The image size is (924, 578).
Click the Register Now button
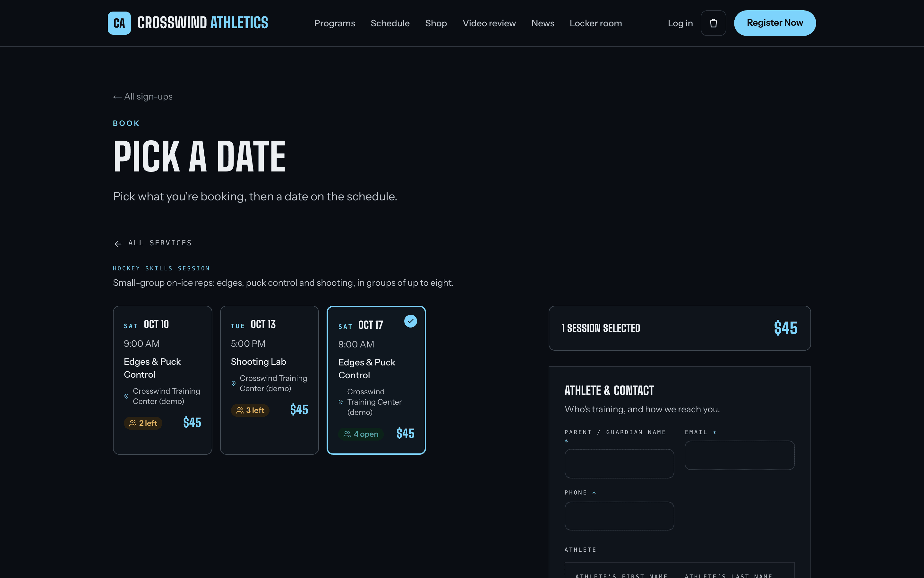tap(775, 23)
